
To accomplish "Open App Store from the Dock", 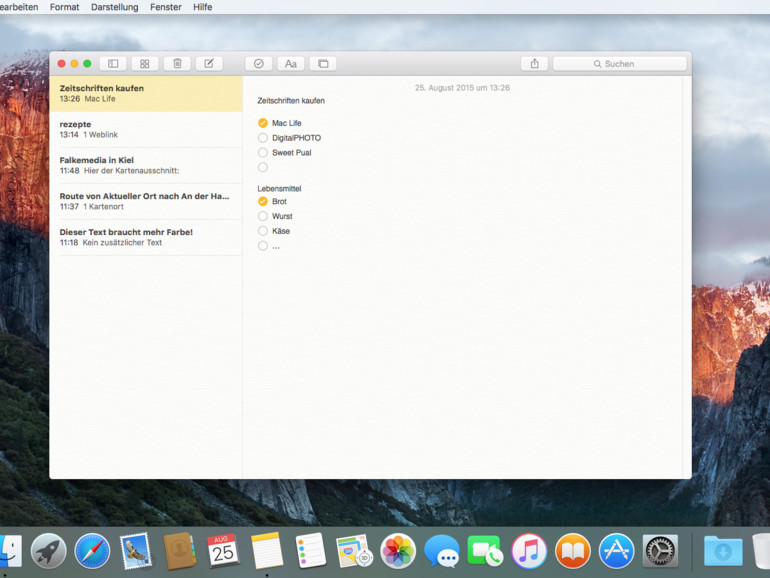I will tap(616, 551).
